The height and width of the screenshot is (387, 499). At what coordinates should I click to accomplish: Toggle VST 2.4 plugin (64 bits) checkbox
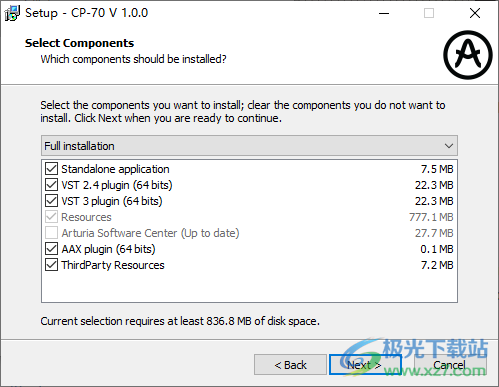coord(51,185)
